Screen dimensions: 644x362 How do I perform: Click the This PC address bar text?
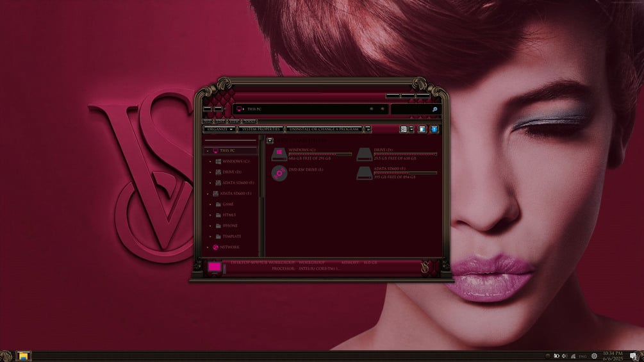254,109
